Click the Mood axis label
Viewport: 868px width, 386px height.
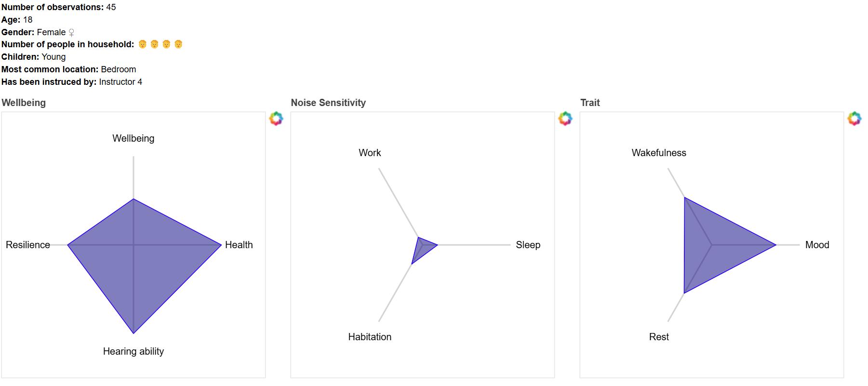(x=817, y=245)
